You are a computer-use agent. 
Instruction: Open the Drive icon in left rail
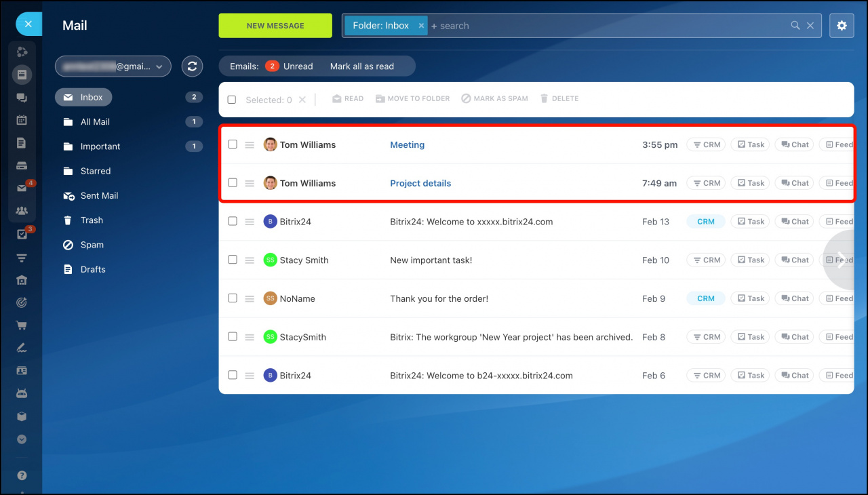click(x=22, y=165)
